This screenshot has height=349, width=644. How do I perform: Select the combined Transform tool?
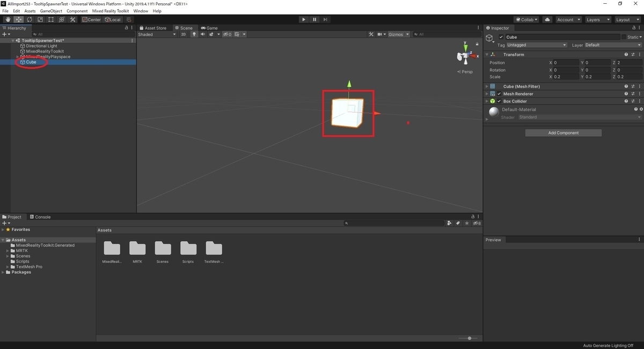(x=62, y=19)
